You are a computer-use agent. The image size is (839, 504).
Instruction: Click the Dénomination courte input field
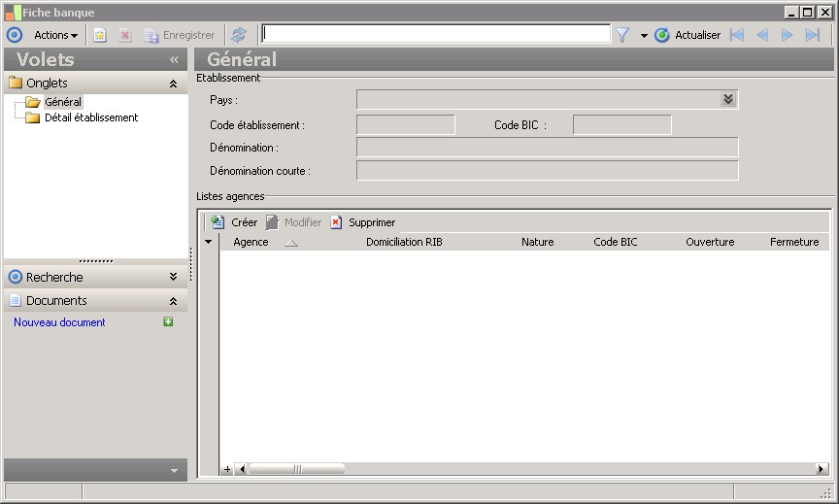[x=548, y=171]
